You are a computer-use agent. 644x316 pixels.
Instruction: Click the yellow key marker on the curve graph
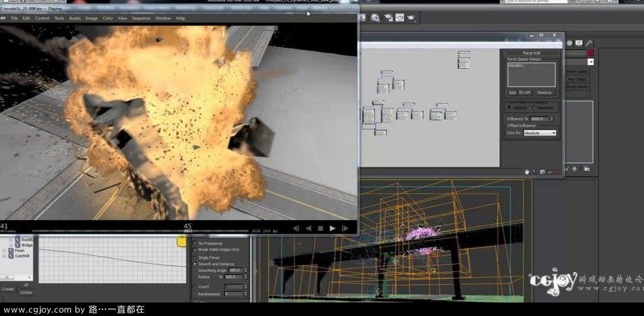click(x=181, y=242)
